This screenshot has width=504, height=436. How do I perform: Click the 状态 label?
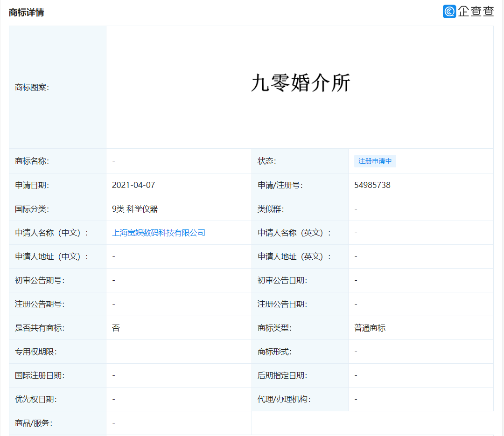pyautogui.click(x=267, y=161)
